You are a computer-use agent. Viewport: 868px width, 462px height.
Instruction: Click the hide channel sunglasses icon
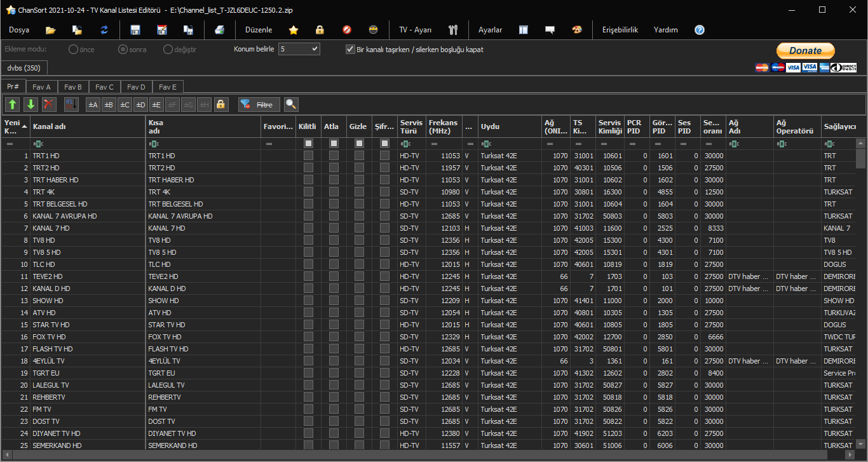[373, 30]
